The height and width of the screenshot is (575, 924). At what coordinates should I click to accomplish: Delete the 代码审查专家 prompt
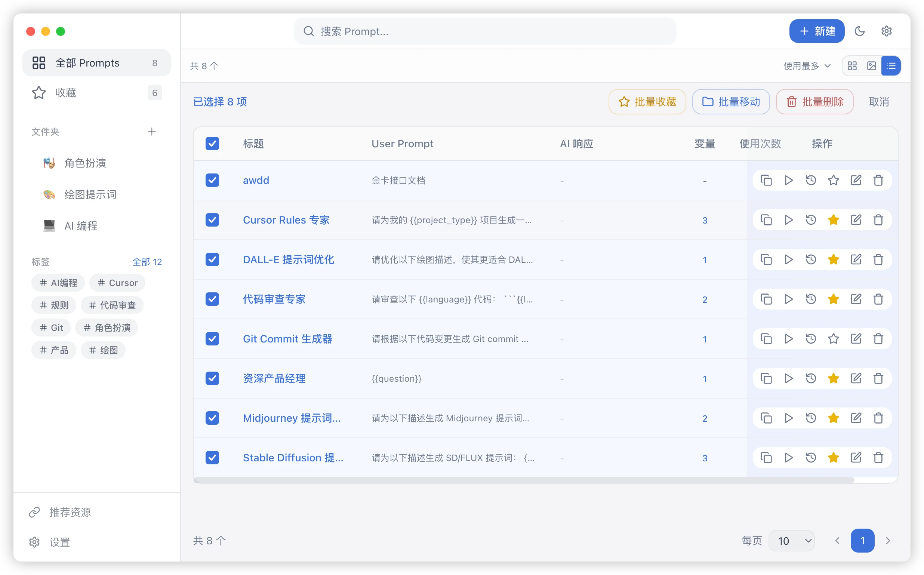click(x=878, y=299)
